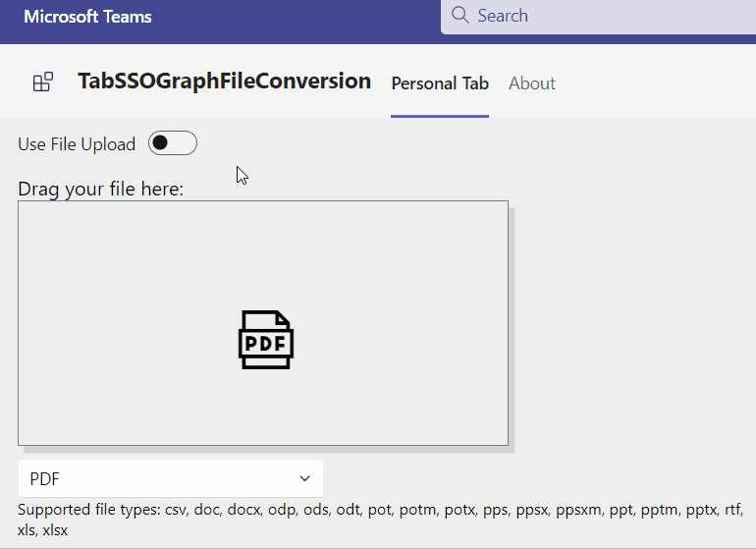
Task: Click the TabSSOGraphFileConversion app icon
Action: pyautogui.click(x=42, y=82)
